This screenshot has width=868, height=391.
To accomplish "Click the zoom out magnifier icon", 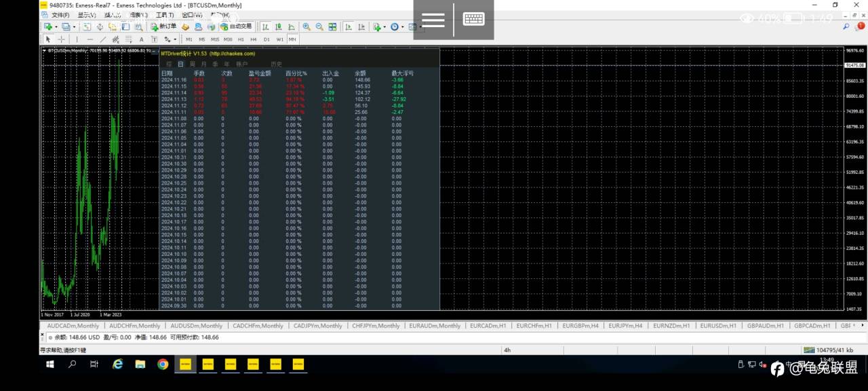I will [x=319, y=26].
